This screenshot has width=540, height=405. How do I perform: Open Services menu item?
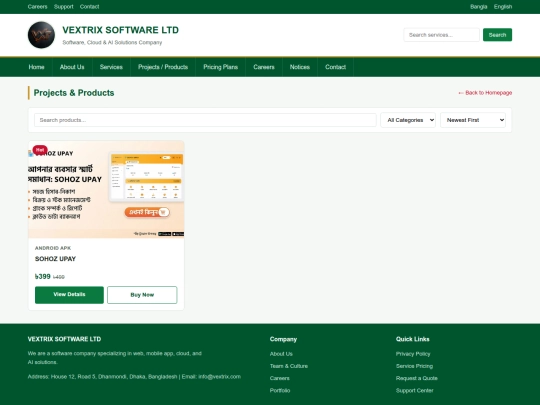[111, 67]
